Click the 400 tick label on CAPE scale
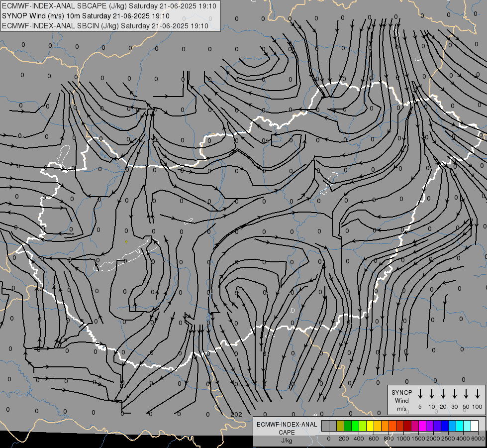 (359, 439)
